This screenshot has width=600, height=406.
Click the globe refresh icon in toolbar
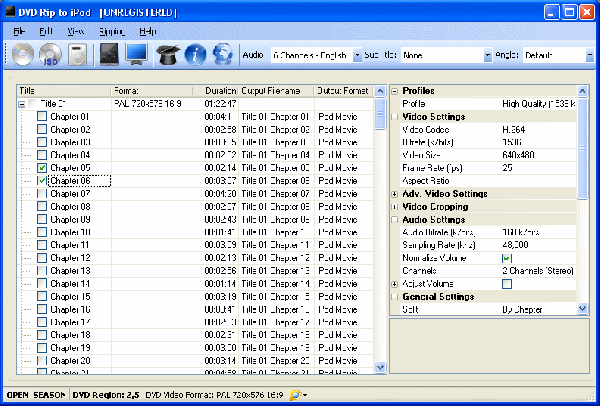coord(224,54)
